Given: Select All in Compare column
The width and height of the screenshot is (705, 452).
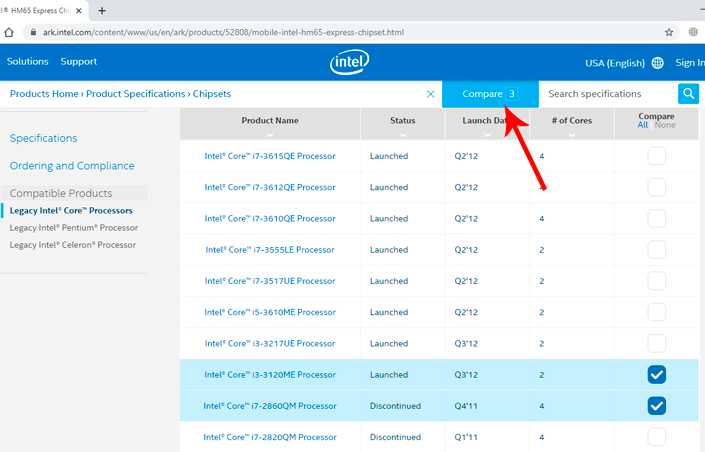Looking at the screenshot, I should pos(643,125).
